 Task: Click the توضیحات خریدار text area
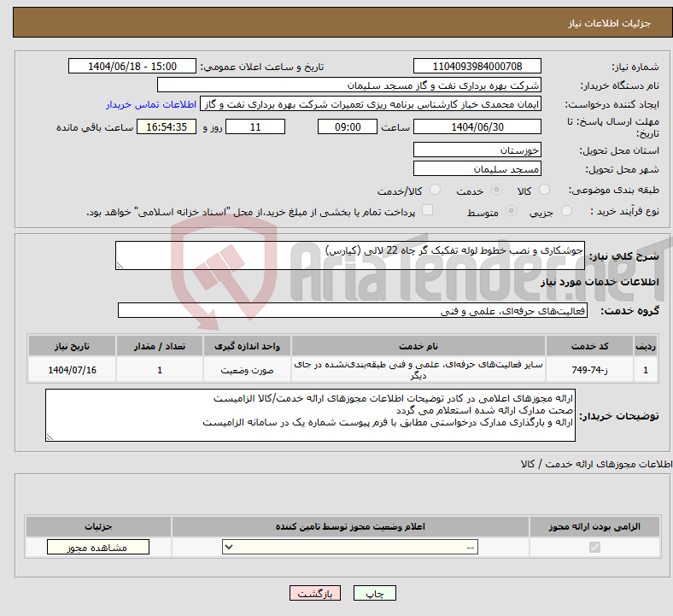(310, 415)
